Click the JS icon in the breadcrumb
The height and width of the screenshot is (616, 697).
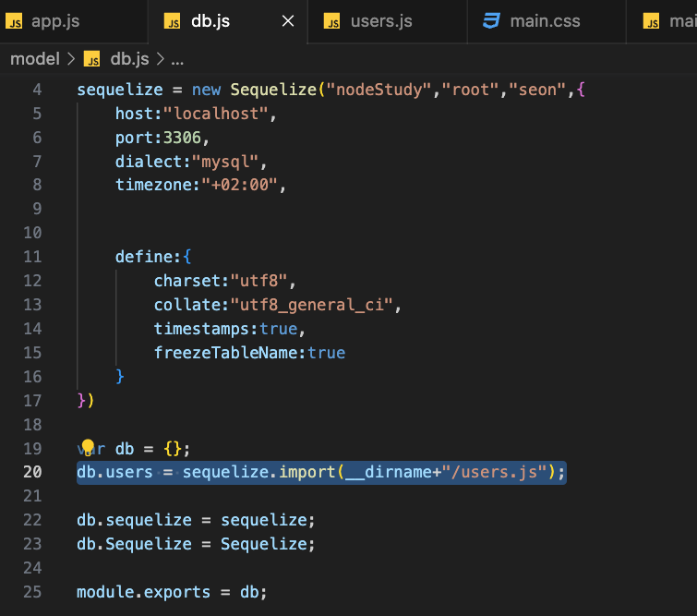tap(92, 59)
